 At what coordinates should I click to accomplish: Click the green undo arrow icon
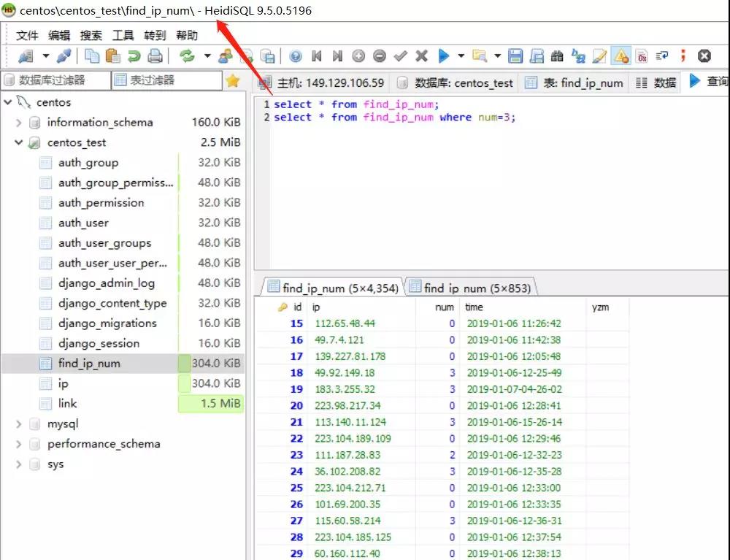[x=134, y=56]
